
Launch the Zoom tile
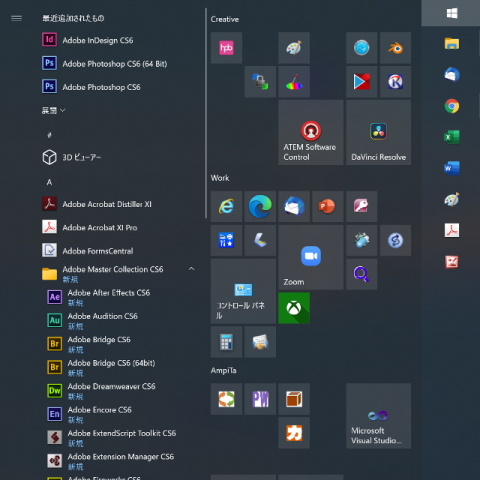click(311, 257)
